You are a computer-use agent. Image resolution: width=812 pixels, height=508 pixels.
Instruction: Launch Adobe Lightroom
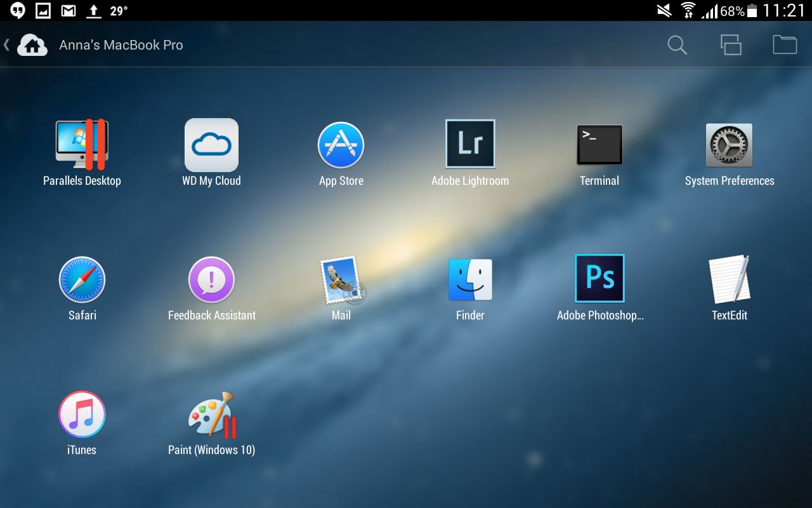pos(470,144)
